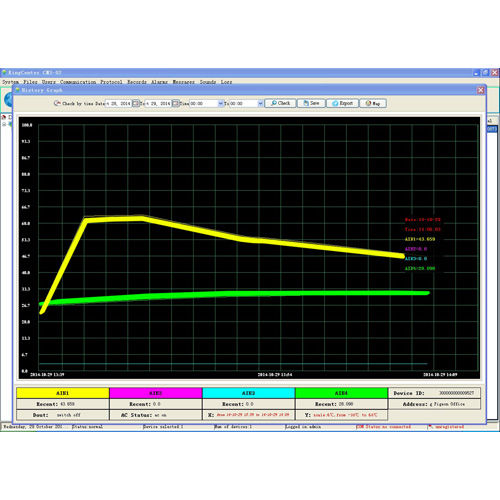
Task: Click the Device ID field
Action: tap(434, 393)
